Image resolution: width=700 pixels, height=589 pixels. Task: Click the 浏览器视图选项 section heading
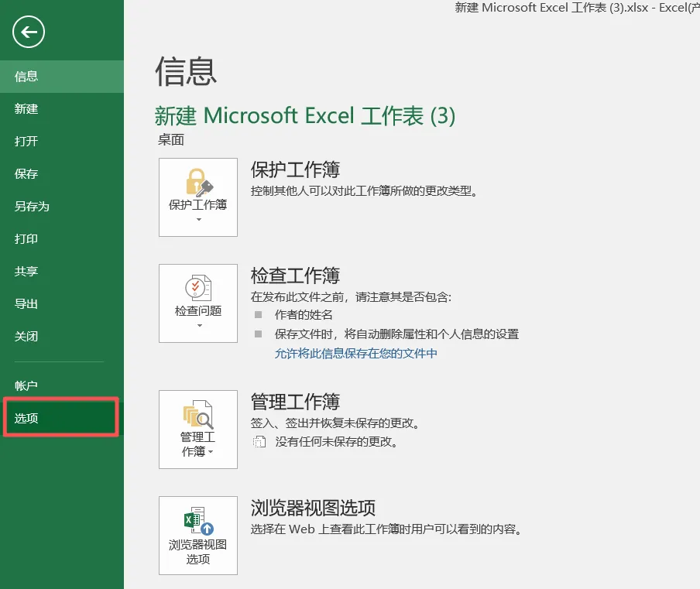[x=313, y=508]
